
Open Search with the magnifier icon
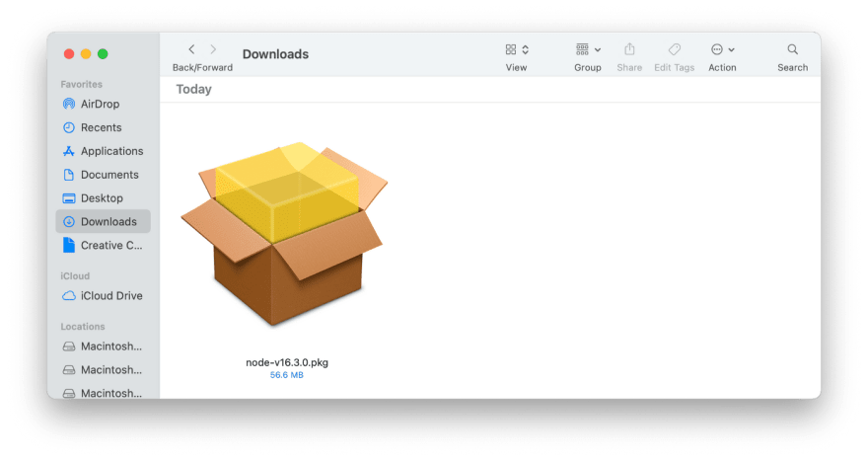(793, 49)
